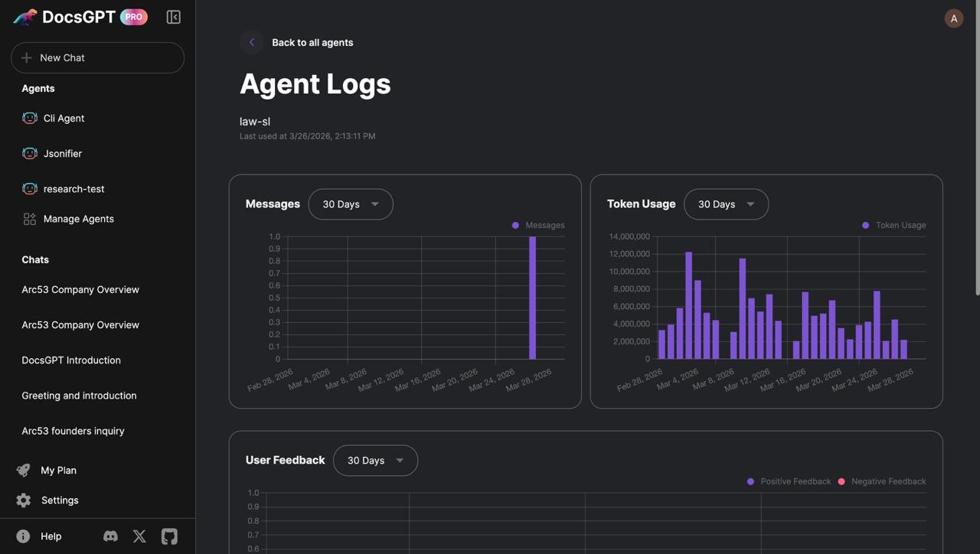The width and height of the screenshot is (980, 554).
Task: Collapse the sidebar panel icon
Action: click(174, 17)
